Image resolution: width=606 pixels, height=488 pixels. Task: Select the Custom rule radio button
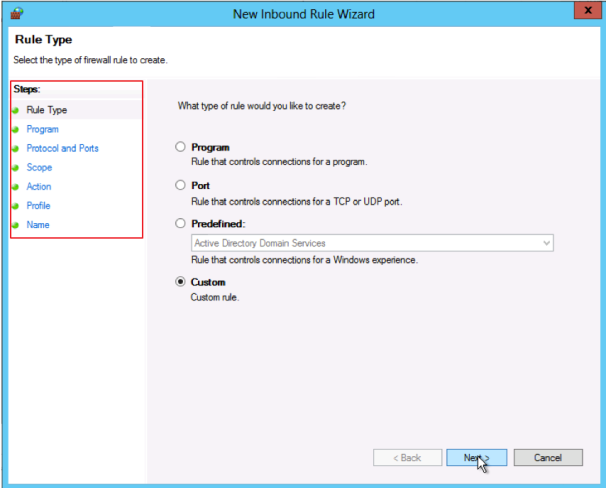(x=181, y=282)
